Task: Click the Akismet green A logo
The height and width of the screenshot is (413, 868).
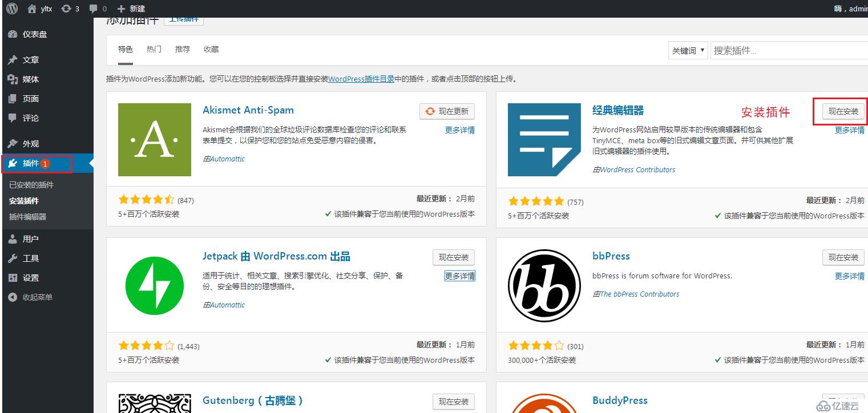Action: click(x=155, y=140)
